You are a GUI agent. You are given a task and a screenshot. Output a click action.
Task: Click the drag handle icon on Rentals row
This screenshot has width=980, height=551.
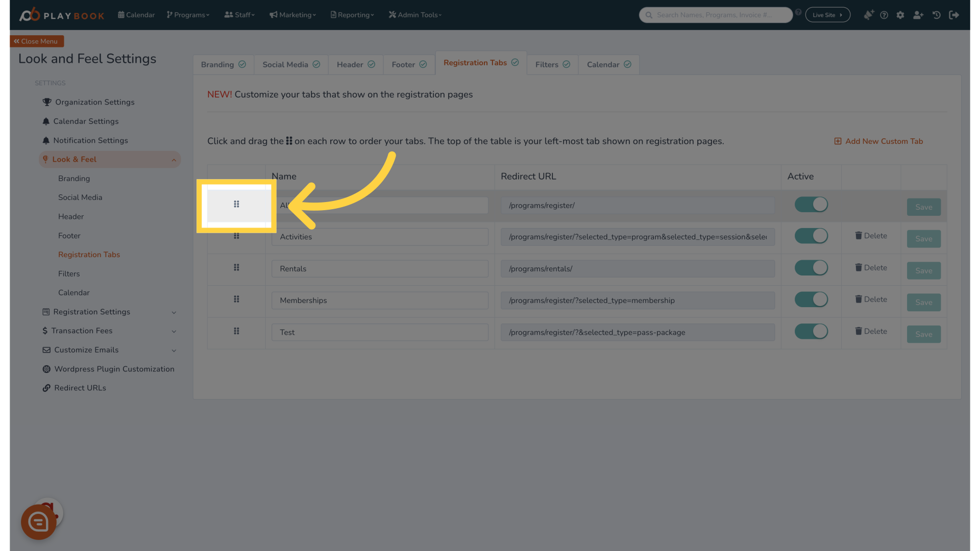click(x=237, y=267)
